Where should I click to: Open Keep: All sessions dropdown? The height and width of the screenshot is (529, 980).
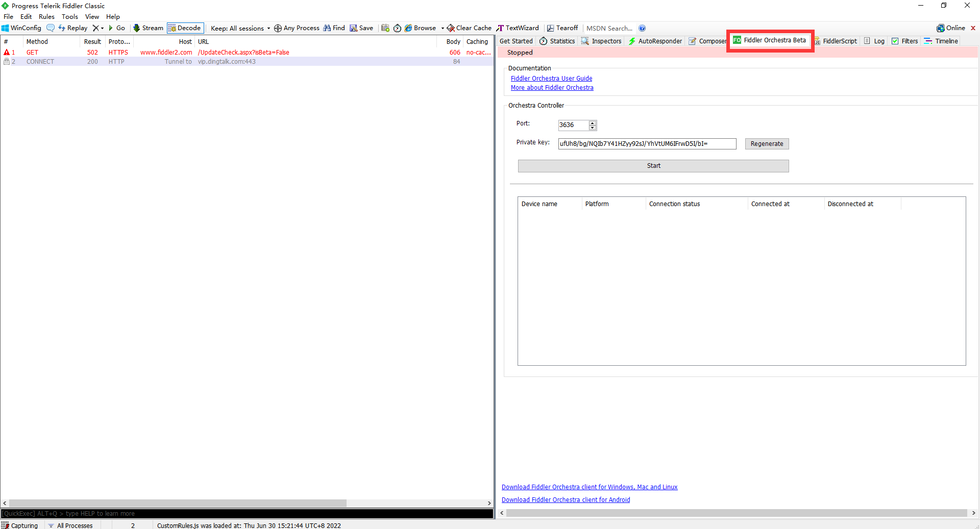[x=240, y=28]
